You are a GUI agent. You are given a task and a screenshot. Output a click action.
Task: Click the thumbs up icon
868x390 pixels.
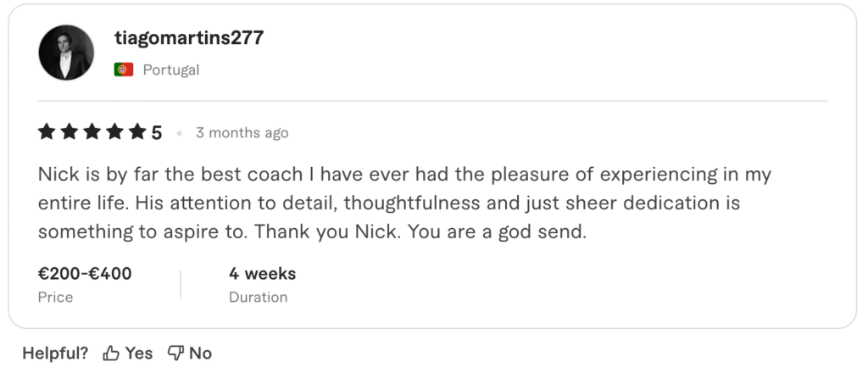(x=111, y=354)
